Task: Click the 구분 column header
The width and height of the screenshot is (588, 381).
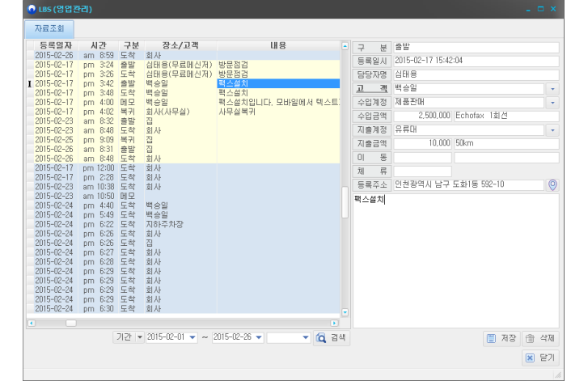Action: pyautogui.click(x=131, y=46)
